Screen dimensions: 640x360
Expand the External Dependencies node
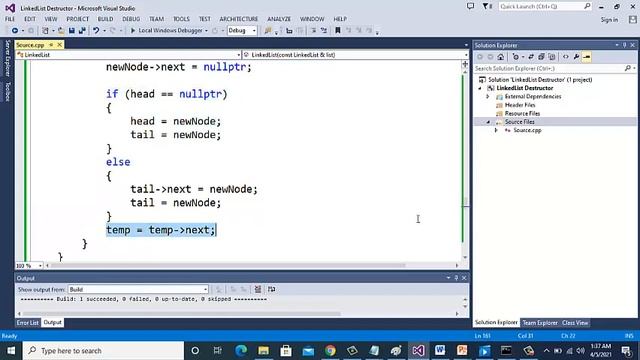pos(488,97)
